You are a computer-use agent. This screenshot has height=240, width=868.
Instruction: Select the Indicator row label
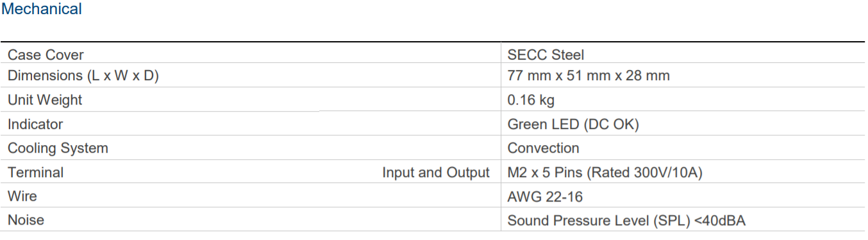35,124
